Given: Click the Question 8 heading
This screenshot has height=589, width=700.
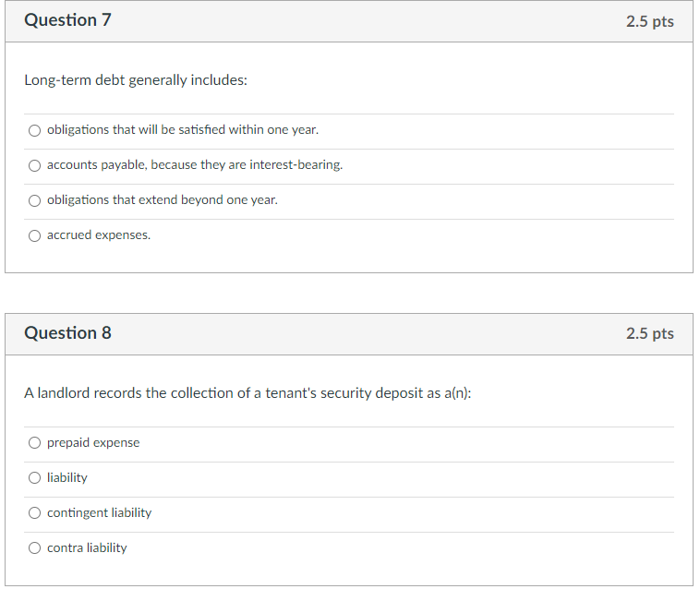Looking at the screenshot, I should 67,333.
